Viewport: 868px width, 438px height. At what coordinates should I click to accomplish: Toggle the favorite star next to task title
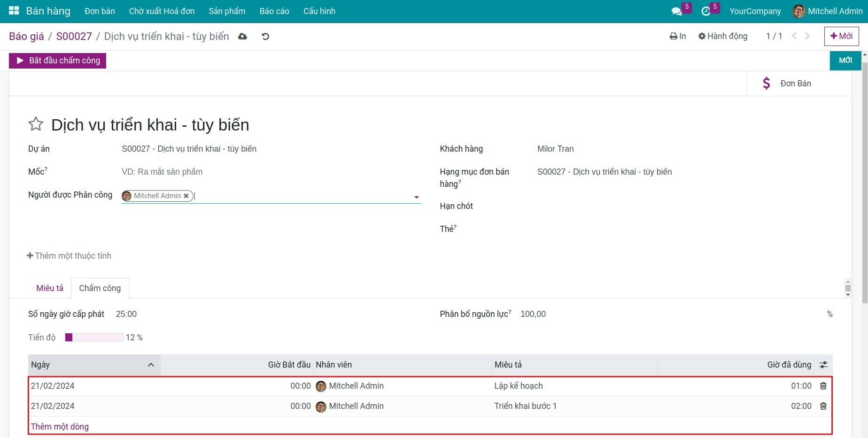36,124
